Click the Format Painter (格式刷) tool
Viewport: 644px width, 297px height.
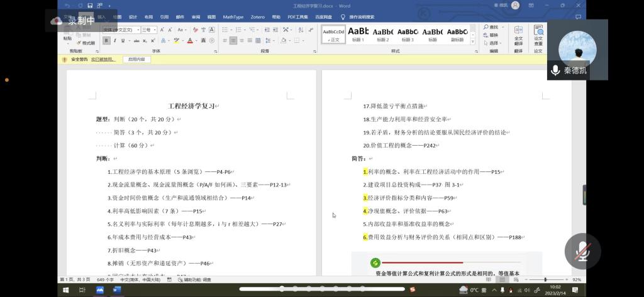pos(87,43)
